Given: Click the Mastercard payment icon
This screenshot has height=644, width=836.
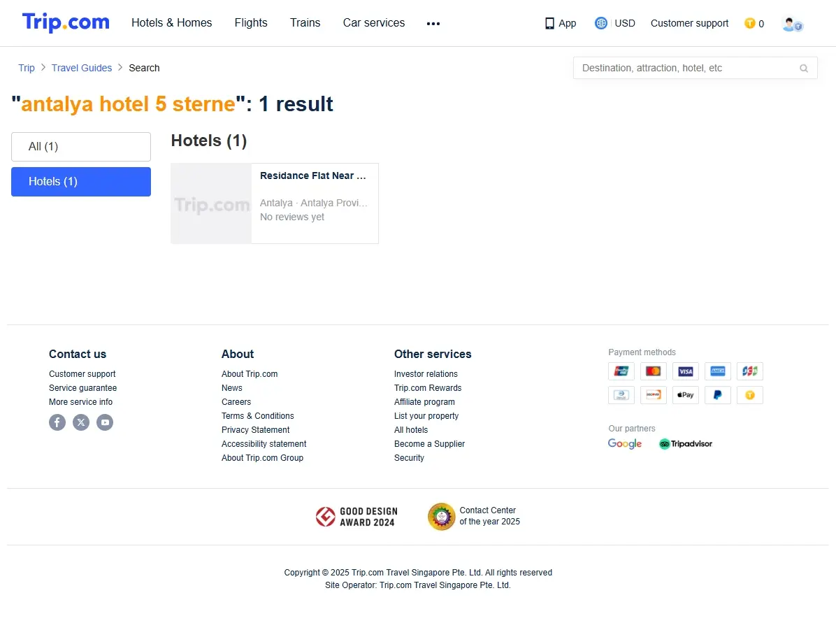Looking at the screenshot, I should (653, 371).
